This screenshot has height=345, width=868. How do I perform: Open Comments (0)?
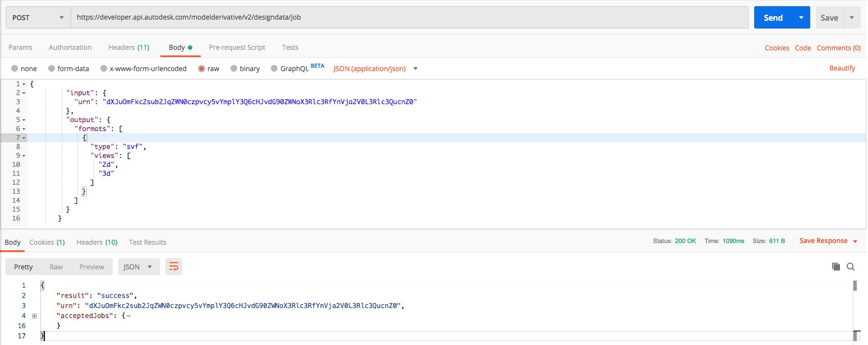[838, 48]
